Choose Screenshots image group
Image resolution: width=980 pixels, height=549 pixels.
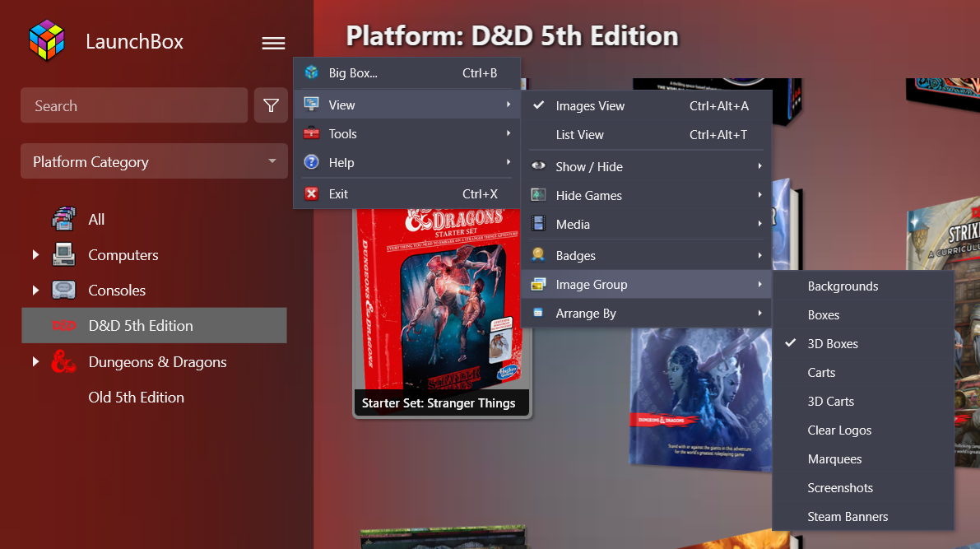tap(863, 487)
